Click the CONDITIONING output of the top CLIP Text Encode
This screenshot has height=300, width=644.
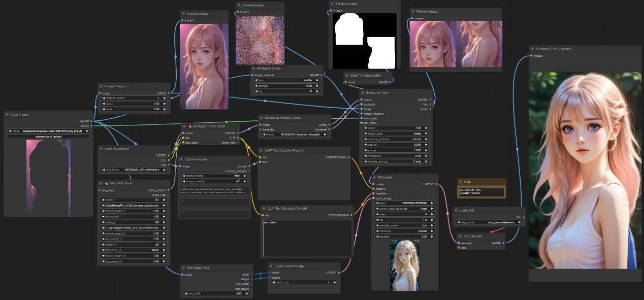point(348,157)
